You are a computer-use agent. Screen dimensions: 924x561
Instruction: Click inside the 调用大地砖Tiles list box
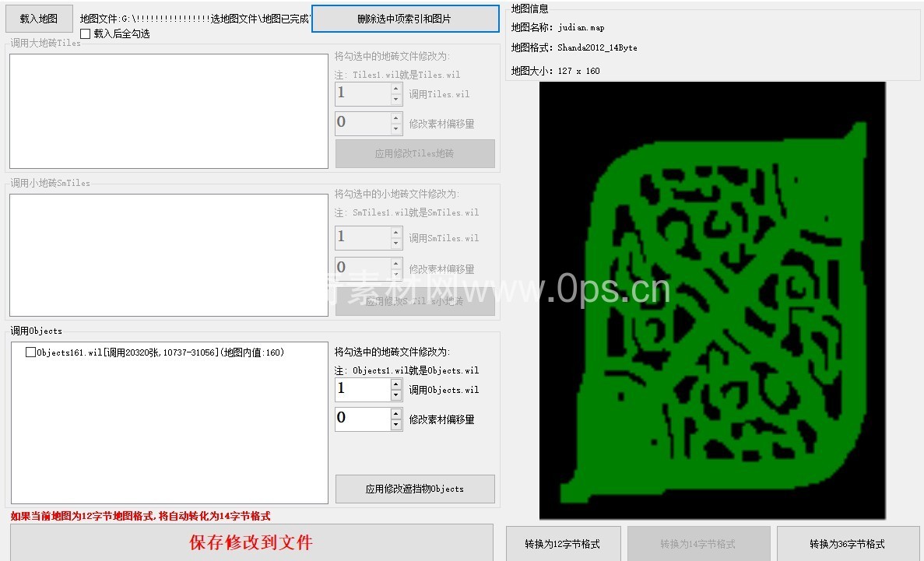168,110
